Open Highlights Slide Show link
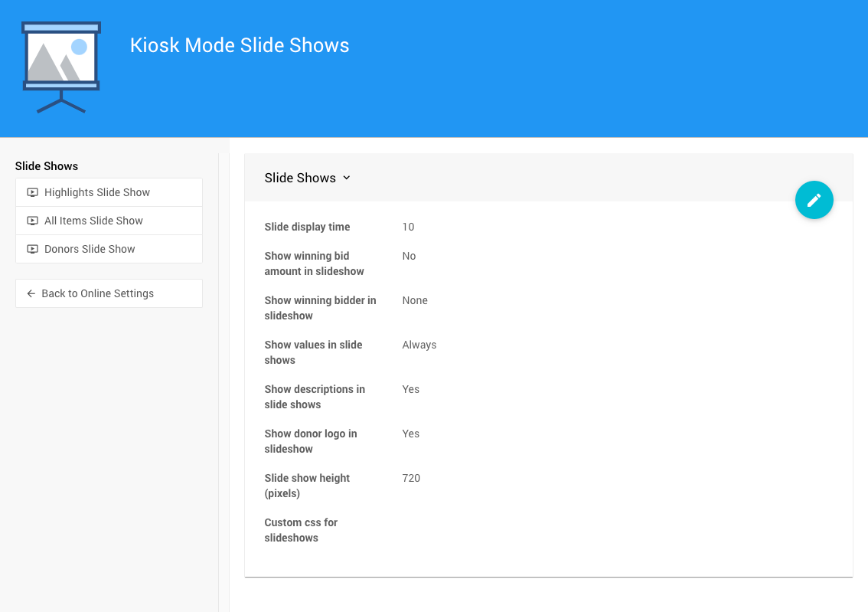868x612 pixels. click(x=97, y=192)
